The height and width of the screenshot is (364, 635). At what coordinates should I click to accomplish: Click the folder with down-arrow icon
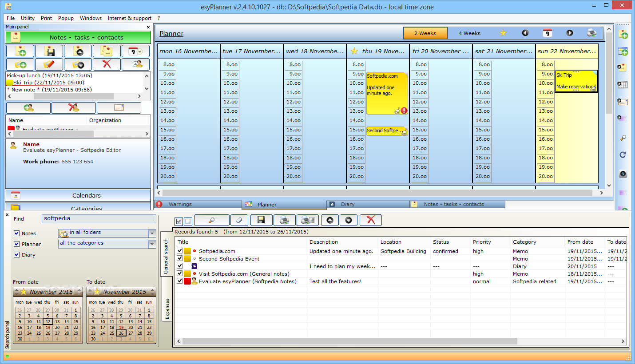[x=78, y=64]
